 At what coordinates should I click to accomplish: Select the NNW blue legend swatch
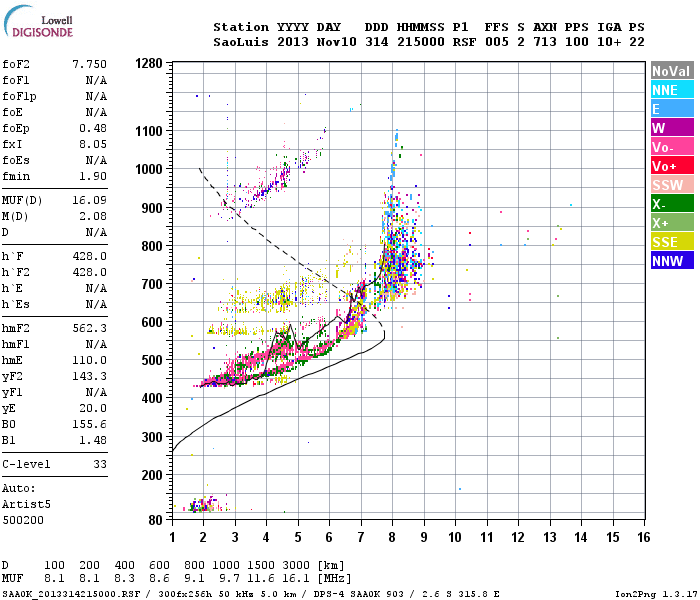(672, 261)
